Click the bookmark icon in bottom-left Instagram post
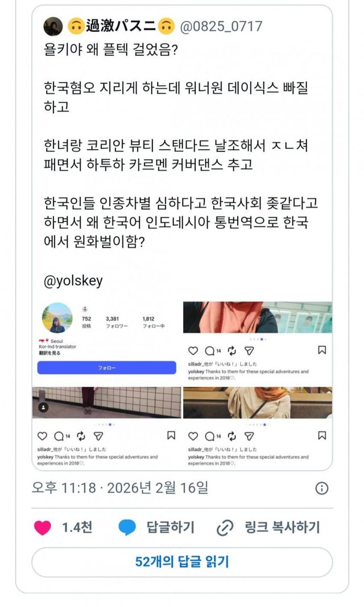Viewport: 364px width, 607px height. point(171,436)
